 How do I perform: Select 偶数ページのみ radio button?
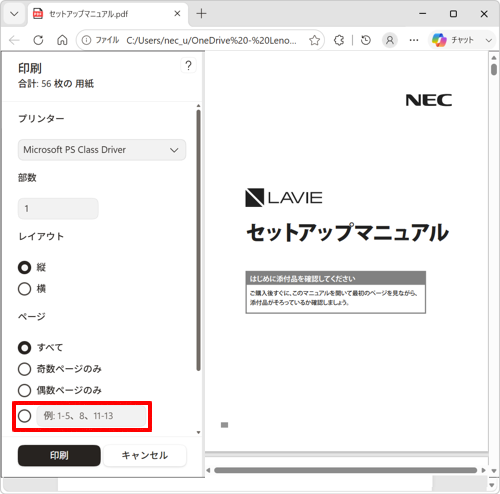click(24, 390)
